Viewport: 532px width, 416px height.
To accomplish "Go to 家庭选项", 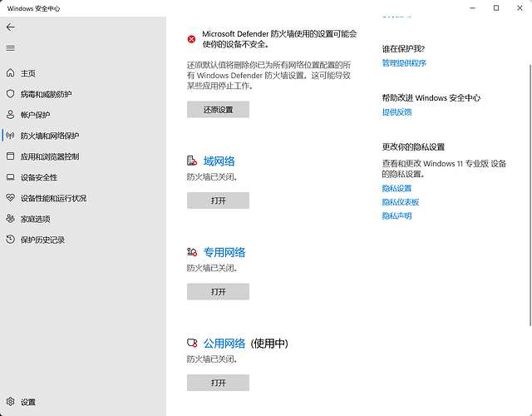I will 35,219.
